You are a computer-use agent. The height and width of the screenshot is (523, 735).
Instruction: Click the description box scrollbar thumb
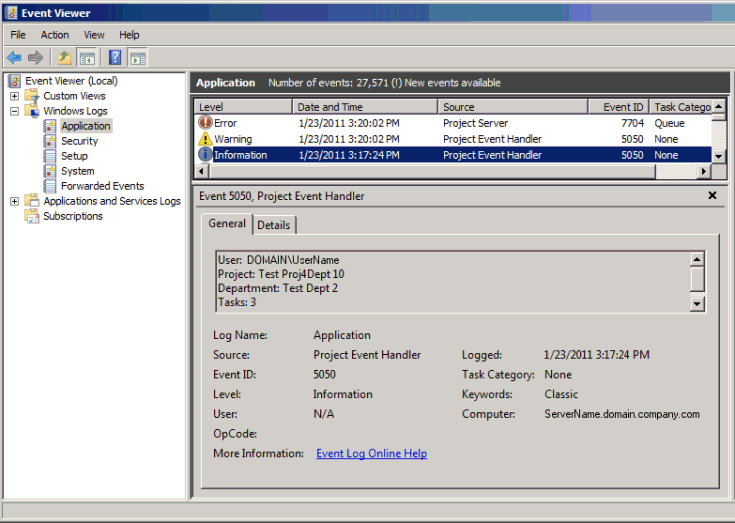697,279
